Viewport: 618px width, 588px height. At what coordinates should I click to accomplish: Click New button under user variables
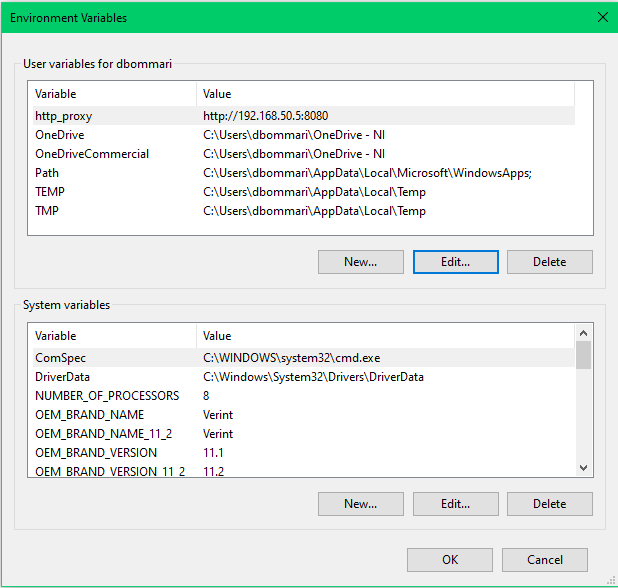pos(361,262)
